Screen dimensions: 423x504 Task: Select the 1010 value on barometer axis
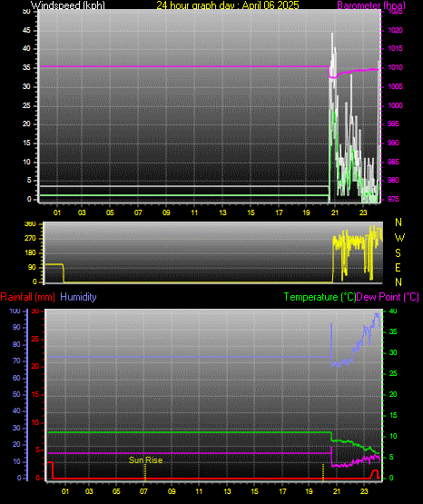pyautogui.click(x=395, y=67)
